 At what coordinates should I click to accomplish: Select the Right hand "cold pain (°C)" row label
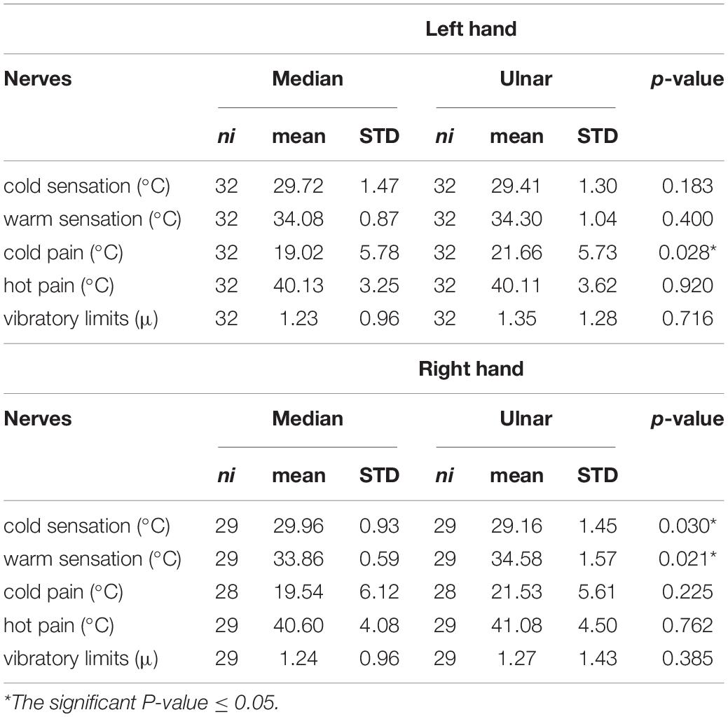[x=63, y=592]
